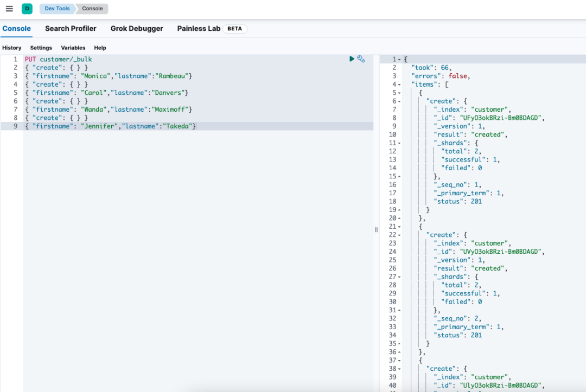This screenshot has width=586, height=392.
Task: Open the Variables editor
Action: coord(73,48)
